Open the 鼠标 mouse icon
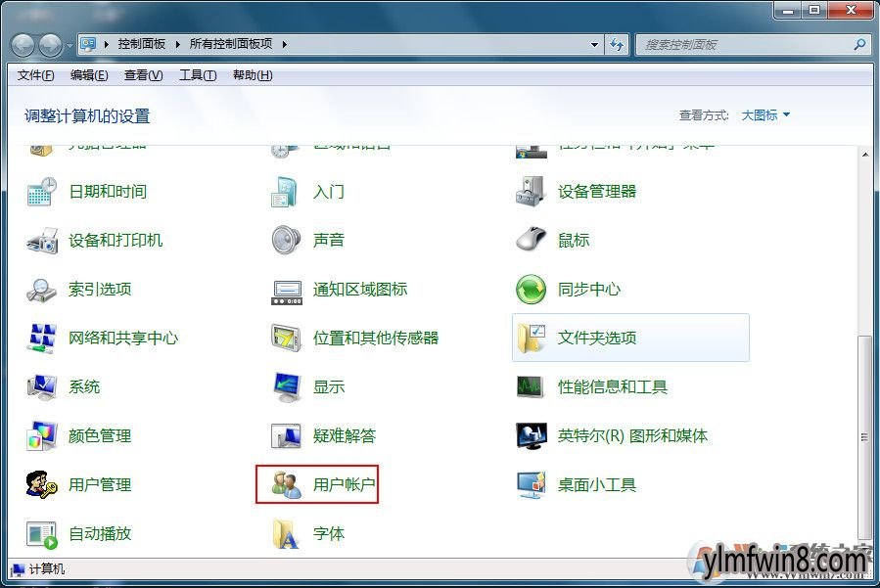This screenshot has height=588, width=880. [531, 240]
